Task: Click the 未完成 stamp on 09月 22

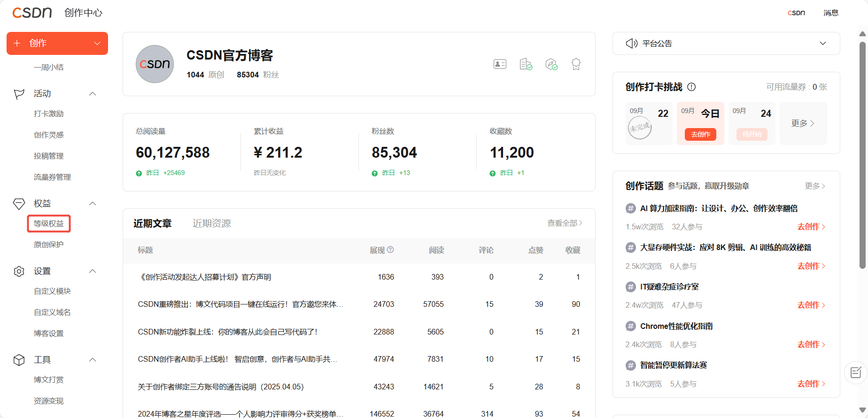Action: 640,127
